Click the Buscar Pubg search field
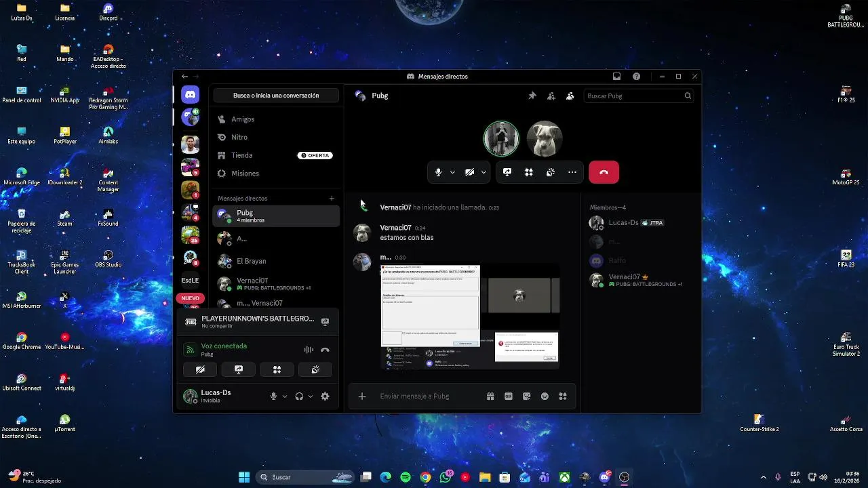 coord(639,96)
